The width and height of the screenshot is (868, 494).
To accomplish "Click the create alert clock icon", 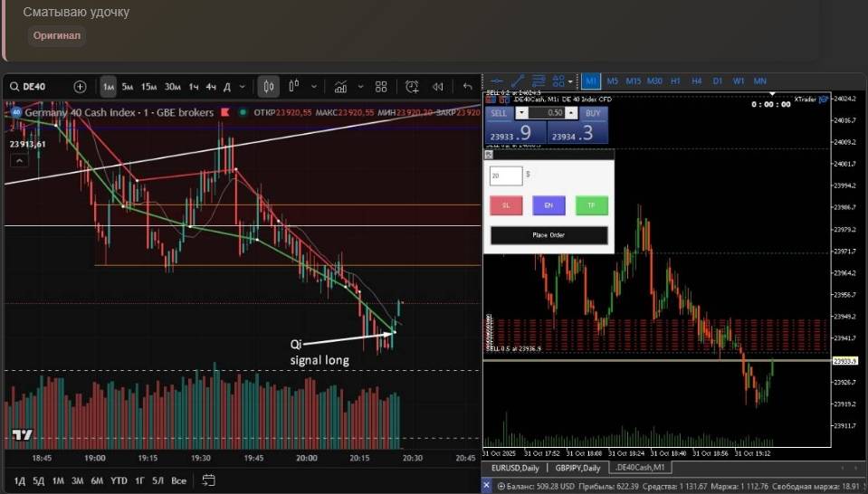I will (412, 87).
